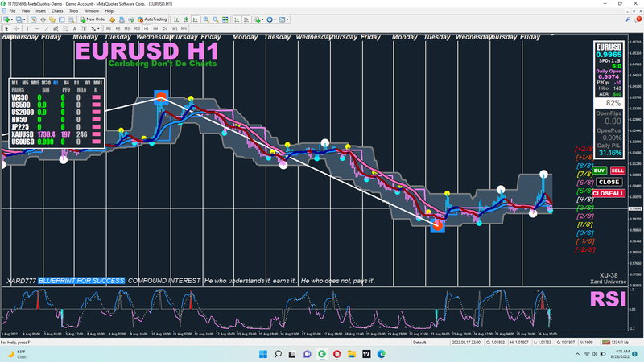Select the Trendline drawing tool
The width and height of the screenshot is (644, 362).
(47, 28)
